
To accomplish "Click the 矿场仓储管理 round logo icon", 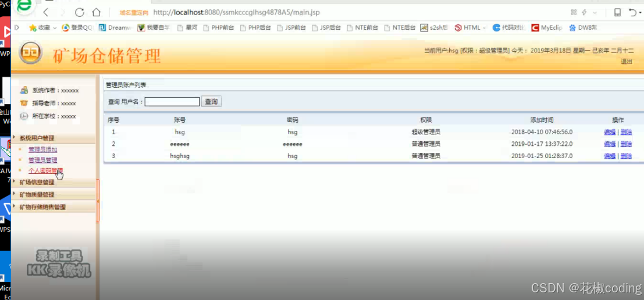I will coord(30,53).
